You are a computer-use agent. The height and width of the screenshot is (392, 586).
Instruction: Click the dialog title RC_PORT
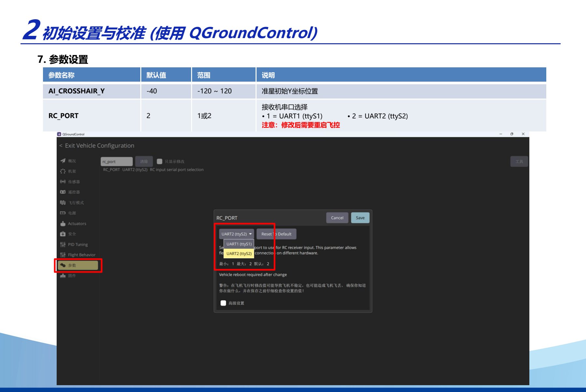(x=227, y=218)
